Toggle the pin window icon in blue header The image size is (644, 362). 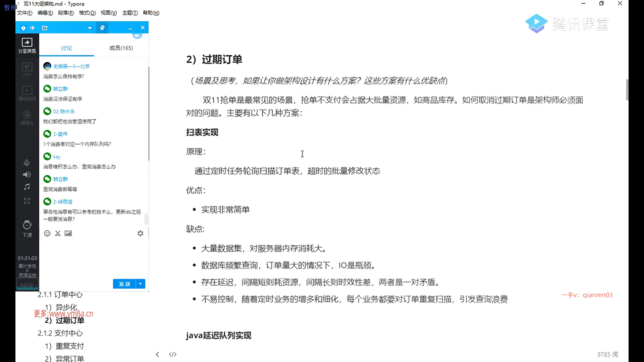click(x=102, y=28)
